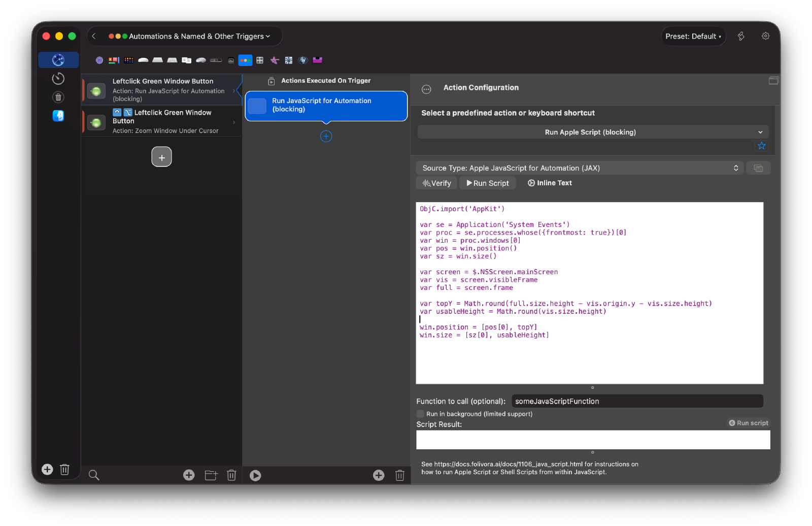Open the Keyboard Shortcuts section in the toolbar

tap(173, 60)
